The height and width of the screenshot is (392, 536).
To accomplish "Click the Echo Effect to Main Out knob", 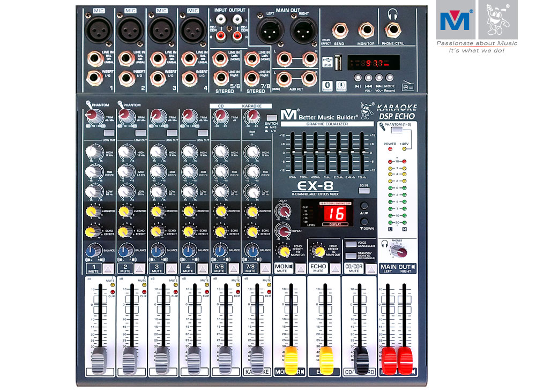I will [x=319, y=251].
